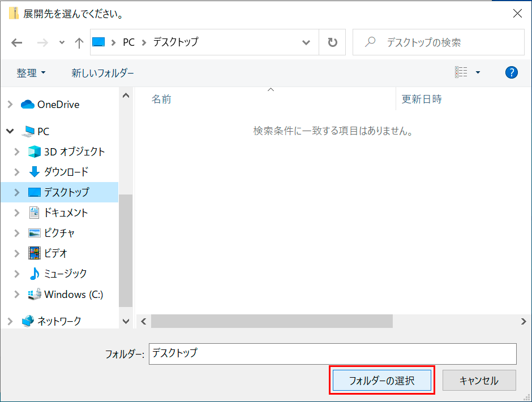Change view using the view layout icon
Viewport: 532px width, 402px height.
[x=461, y=72]
